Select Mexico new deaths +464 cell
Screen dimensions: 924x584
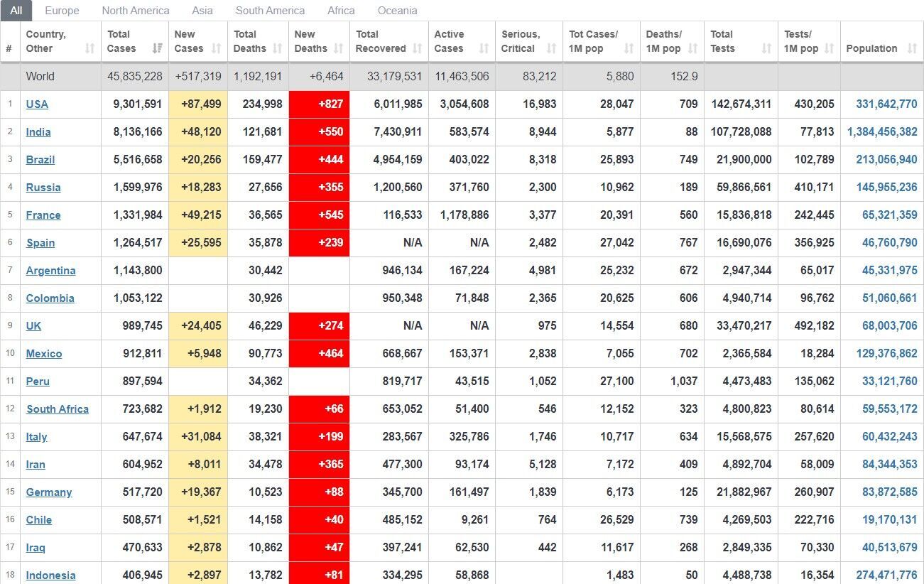(x=320, y=353)
